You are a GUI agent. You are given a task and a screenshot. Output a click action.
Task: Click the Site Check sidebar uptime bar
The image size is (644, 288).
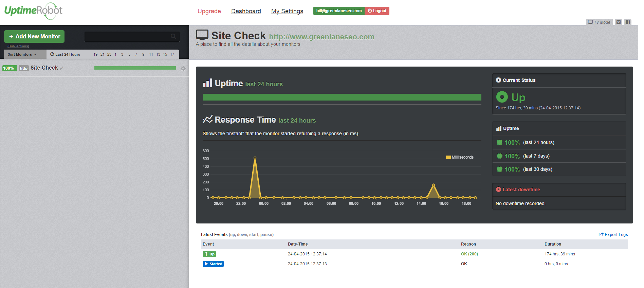pos(135,68)
